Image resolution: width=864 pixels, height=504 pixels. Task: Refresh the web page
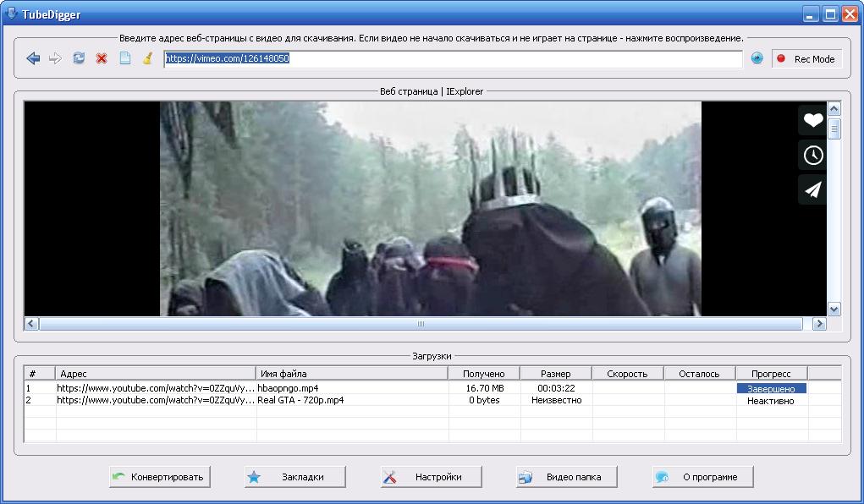tap(79, 58)
